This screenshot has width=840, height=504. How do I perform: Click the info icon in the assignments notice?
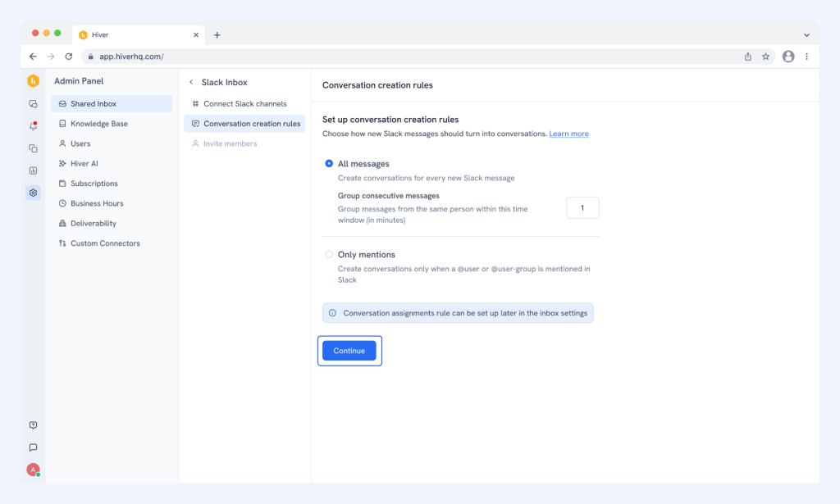[x=333, y=313]
